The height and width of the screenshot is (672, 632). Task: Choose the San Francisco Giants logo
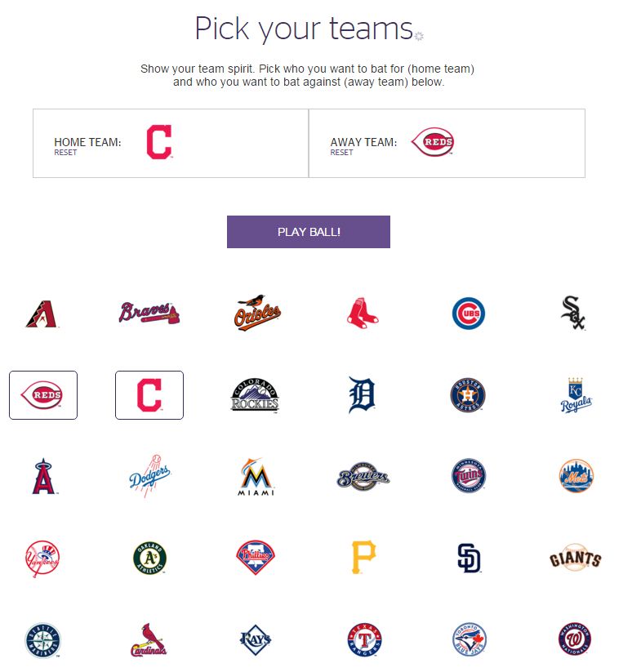pos(575,559)
